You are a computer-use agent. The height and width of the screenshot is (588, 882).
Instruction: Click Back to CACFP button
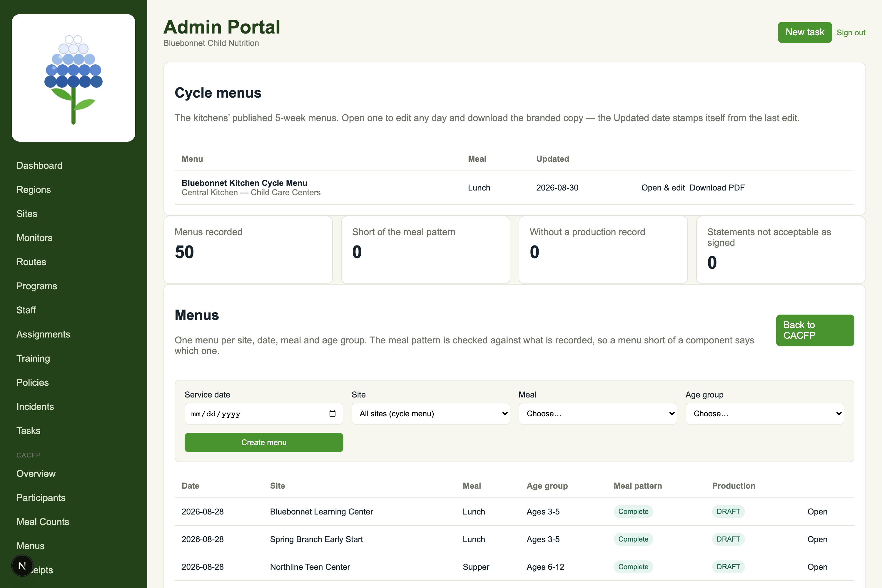[x=815, y=330]
